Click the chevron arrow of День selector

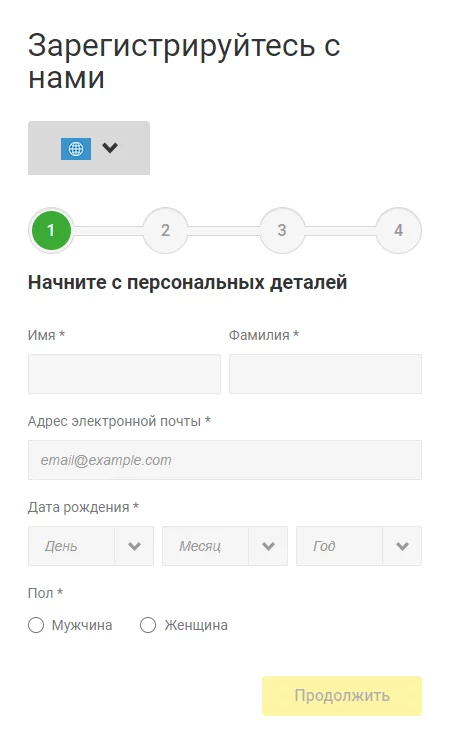click(134, 546)
